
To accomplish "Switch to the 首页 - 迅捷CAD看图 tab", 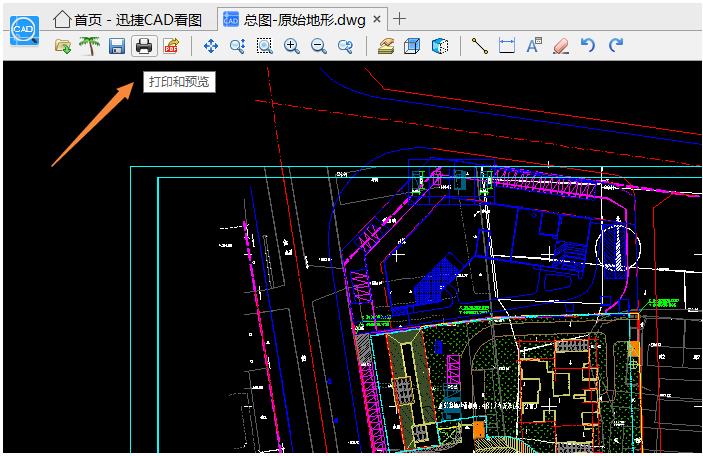I will [x=127, y=20].
